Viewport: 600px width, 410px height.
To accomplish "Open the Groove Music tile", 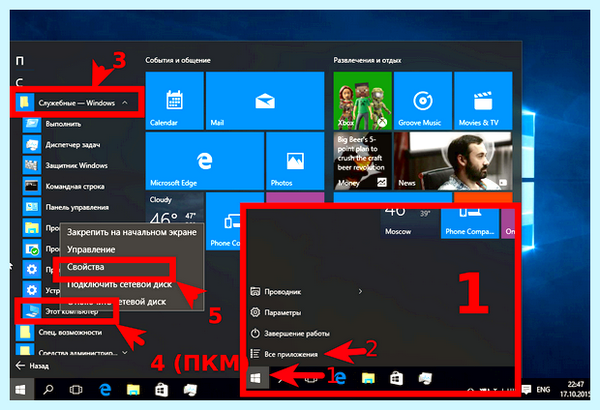I will (422, 101).
